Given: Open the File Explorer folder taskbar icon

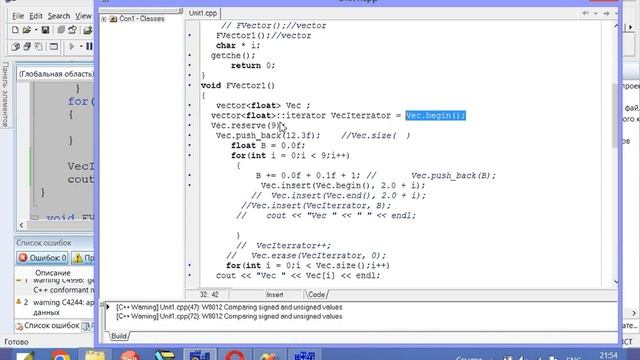Looking at the screenshot, I should [95, 356].
